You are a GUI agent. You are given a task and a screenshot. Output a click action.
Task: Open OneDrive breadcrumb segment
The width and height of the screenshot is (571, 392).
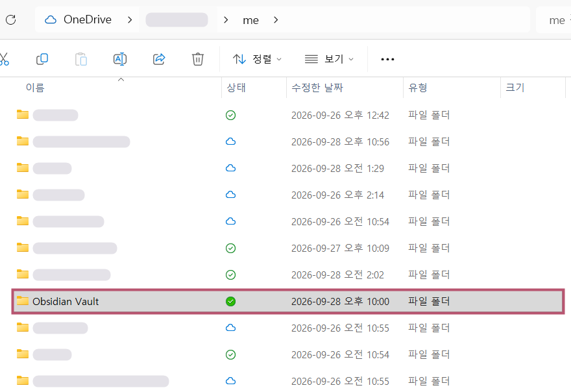(88, 19)
